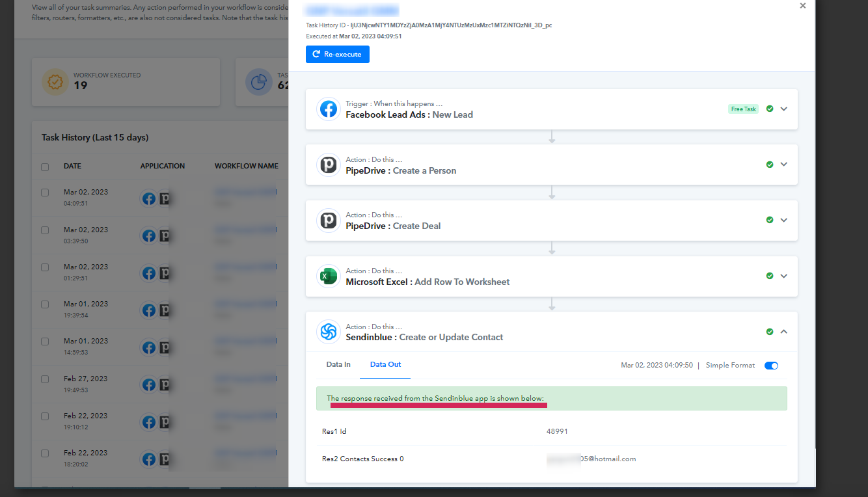Click the 'PipeDrive : Create Deal' title
Image resolution: width=868 pixels, height=497 pixels.
[393, 226]
